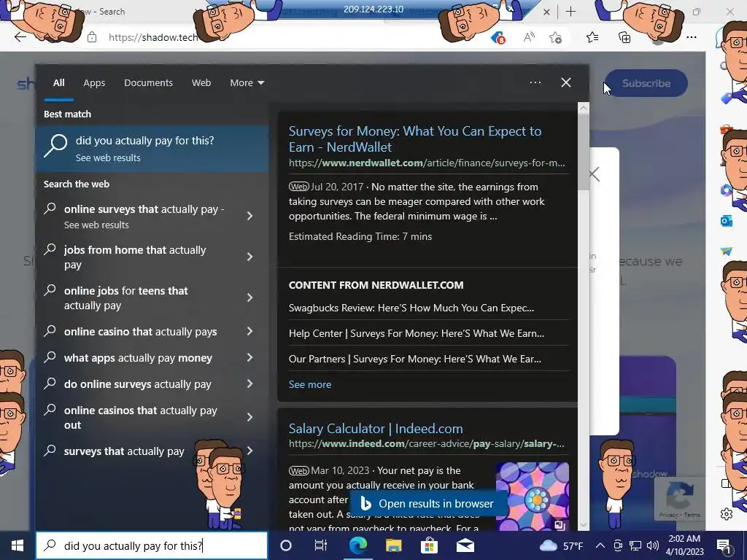Expand 'what apps actually pay money' arrow
Screen dimensions: 747x560
click(x=249, y=357)
